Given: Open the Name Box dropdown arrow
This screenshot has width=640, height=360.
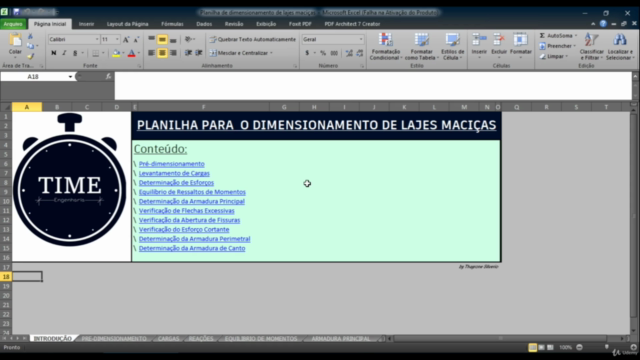Looking at the screenshot, I should point(70,77).
